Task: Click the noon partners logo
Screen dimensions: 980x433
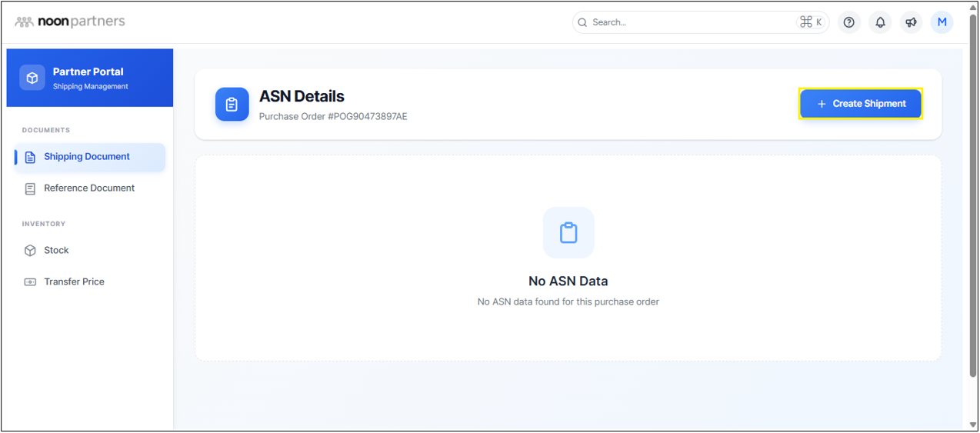Action: click(70, 22)
